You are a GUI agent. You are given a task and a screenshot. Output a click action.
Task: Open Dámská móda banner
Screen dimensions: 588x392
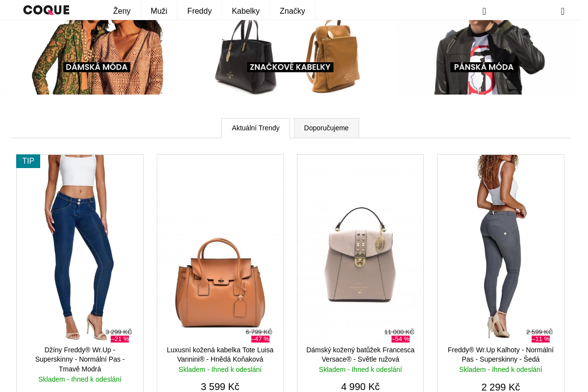pos(97,57)
